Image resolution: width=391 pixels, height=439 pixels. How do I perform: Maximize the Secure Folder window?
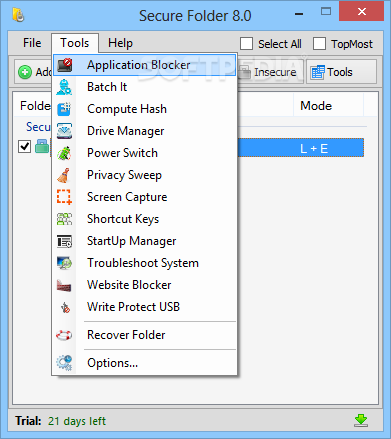pos(326,12)
